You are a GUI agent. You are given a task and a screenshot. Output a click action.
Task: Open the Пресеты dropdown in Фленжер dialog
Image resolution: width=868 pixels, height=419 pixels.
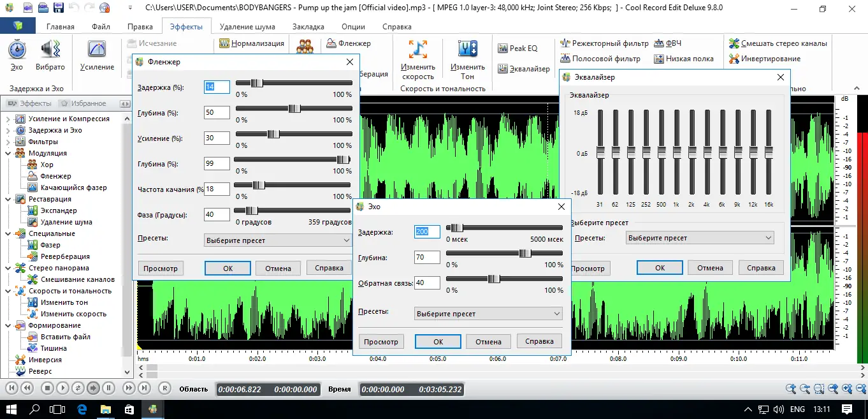(x=278, y=240)
